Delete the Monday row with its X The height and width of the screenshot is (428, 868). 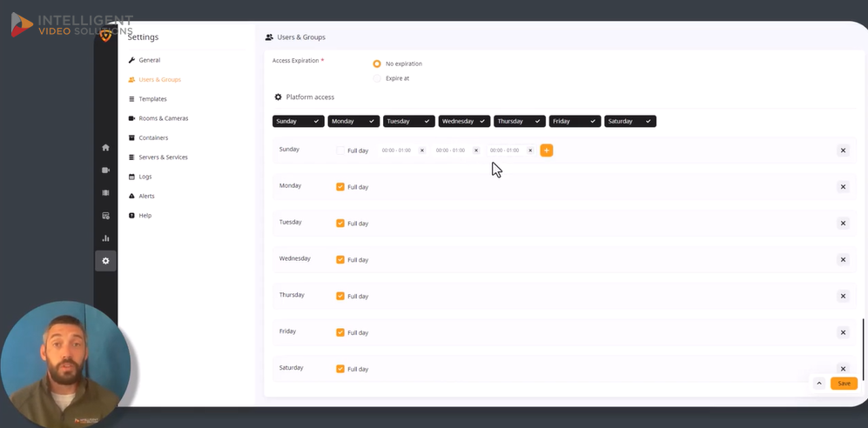click(843, 187)
